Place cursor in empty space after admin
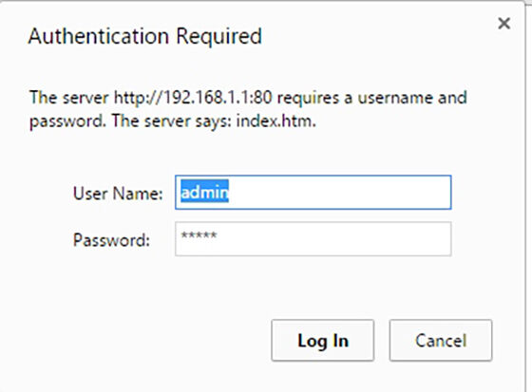The height and width of the screenshot is (392, 532). tap(339, 193)
